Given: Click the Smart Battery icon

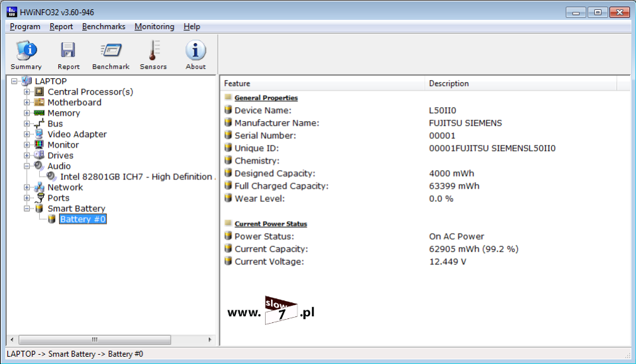Looking at the screenshot, I should tap(39, 208).
